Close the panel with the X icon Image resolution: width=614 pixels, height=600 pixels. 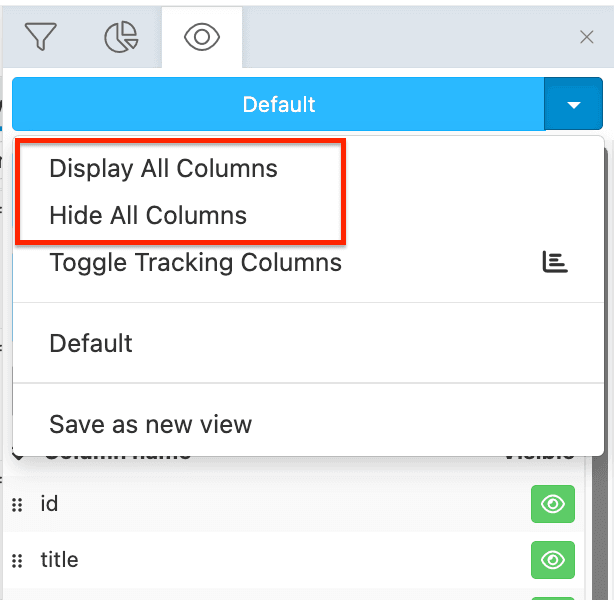pyautogui.click(x=587, y=37)
